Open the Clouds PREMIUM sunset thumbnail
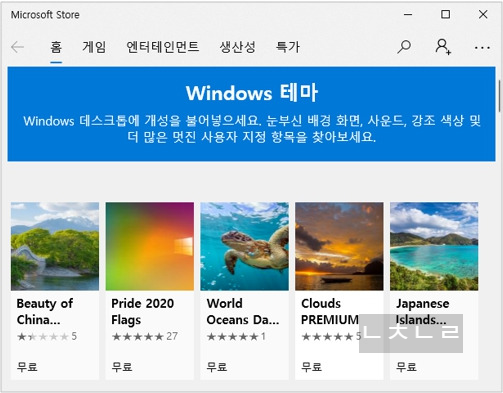 coord(339,246)
